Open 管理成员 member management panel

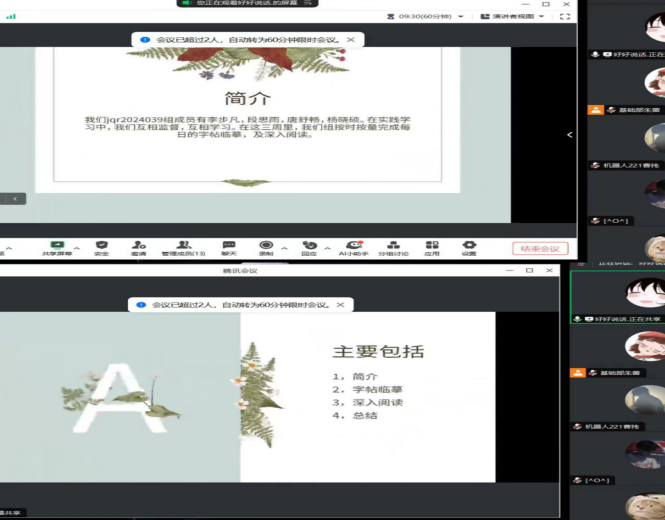click(183, 246)
